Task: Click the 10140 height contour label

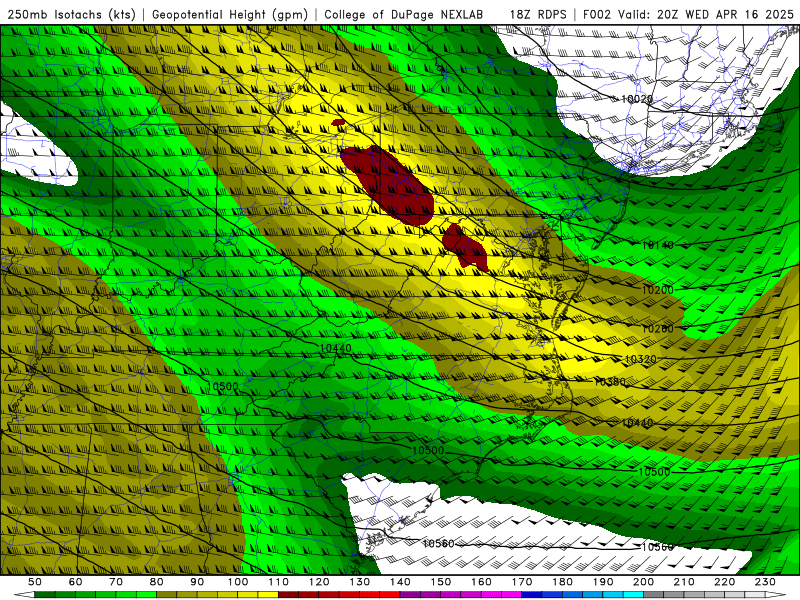Action: click(x=658, y=245)
